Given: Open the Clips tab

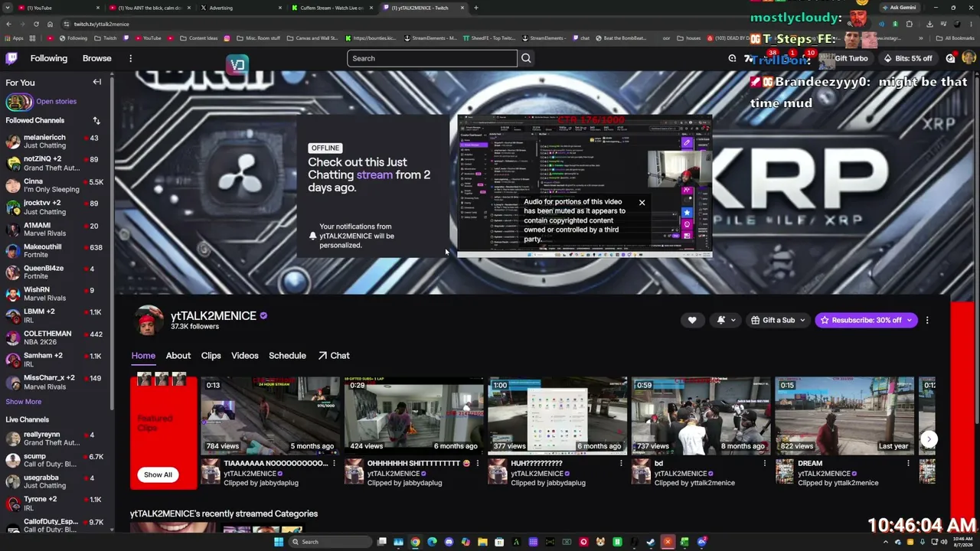Looking at the screenshot, I should (211, 356).
